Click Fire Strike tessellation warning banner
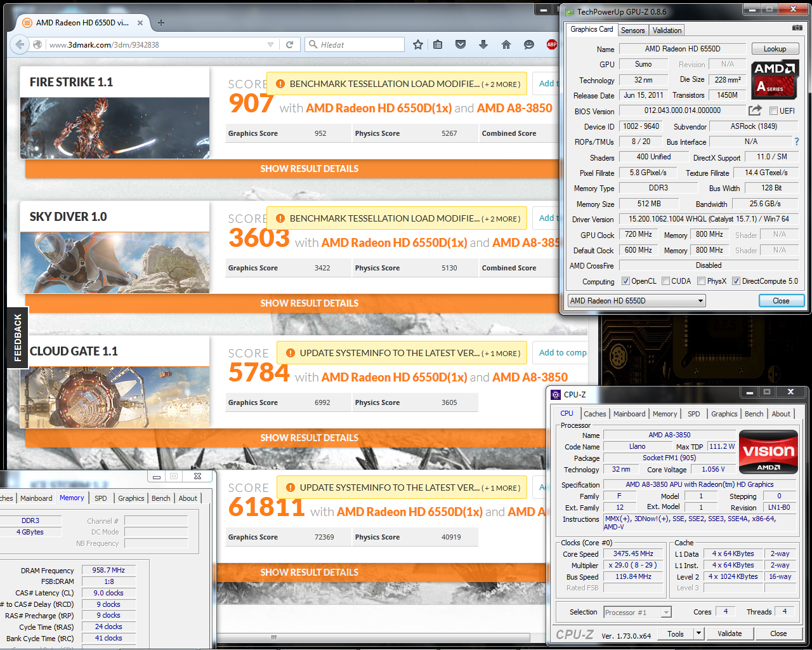The width and height of the screenshot is (812, 650). click(397, 84)
